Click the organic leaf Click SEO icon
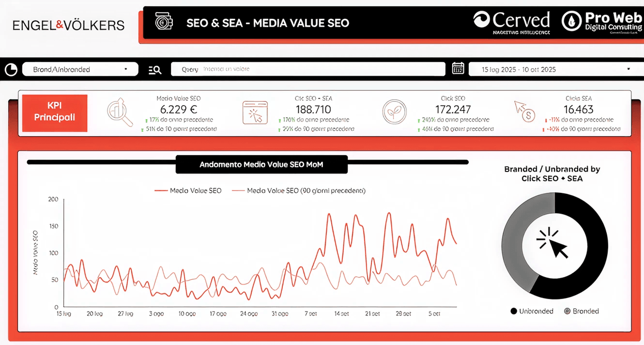644x345 pixels. coord(394,112)
